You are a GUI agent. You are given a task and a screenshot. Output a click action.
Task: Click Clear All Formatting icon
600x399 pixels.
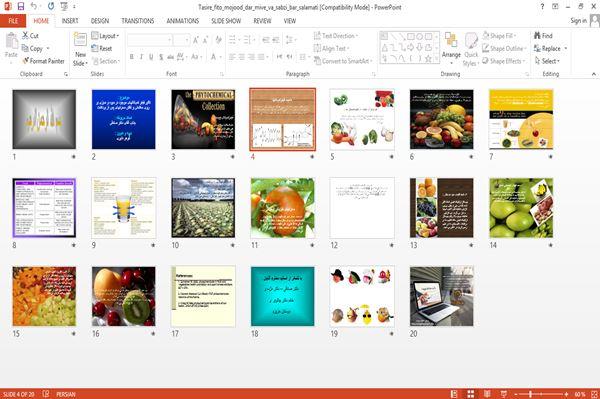click(x=218, y=40)
